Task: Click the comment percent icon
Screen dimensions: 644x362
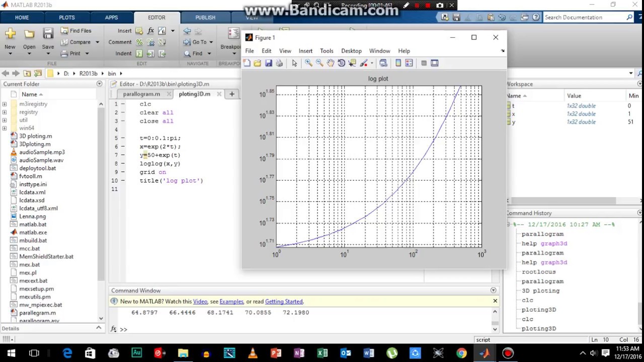Action: [139, 42]
